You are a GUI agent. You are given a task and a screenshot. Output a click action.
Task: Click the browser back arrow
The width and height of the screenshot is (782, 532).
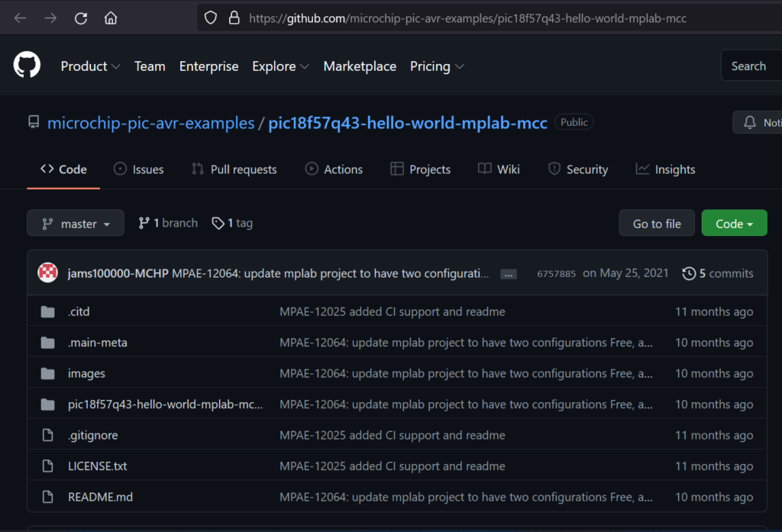click(x=21, y=18)
